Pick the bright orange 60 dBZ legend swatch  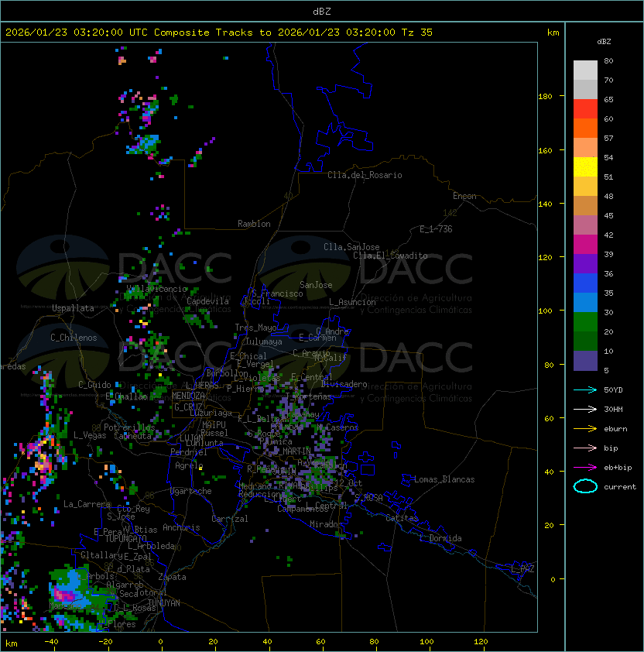point(585,128)
